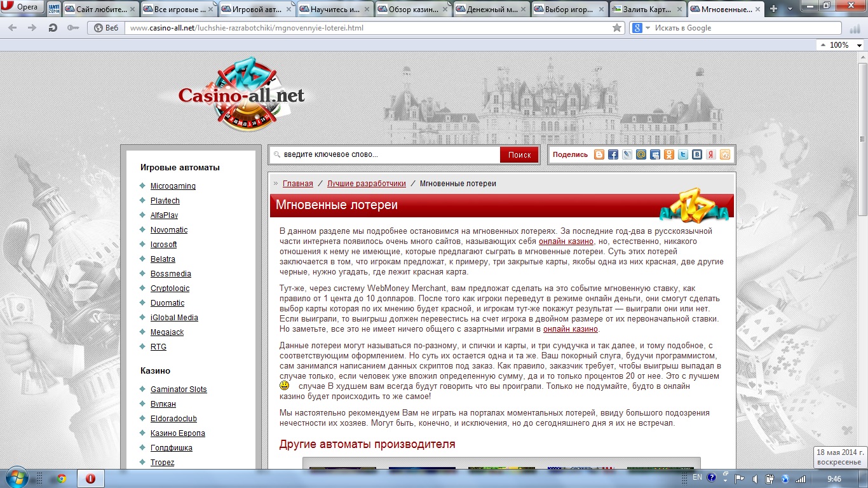868x488 pixels.
Task: Open the share counter icon showing 42
Action: tap(725, 154)
